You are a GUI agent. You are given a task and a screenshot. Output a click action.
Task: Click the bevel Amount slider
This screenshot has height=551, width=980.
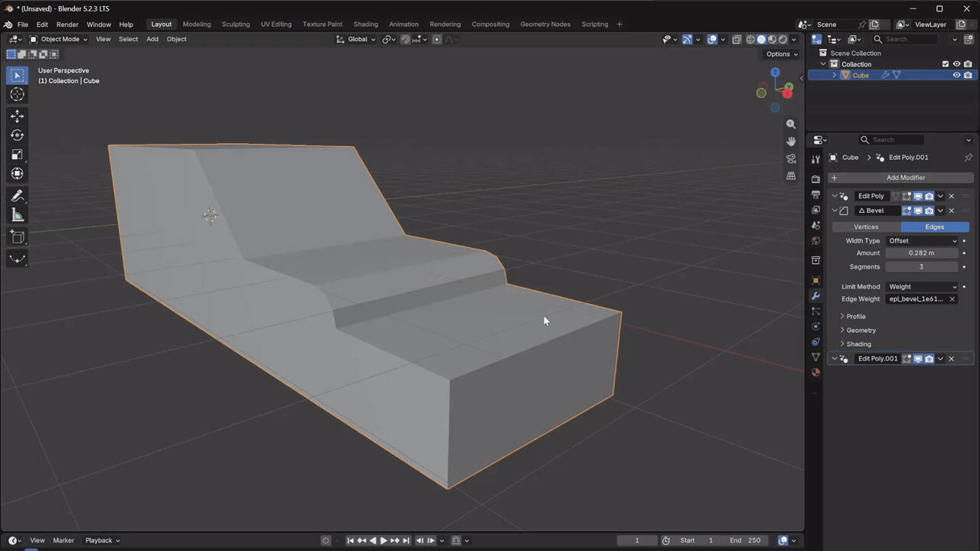922,253
